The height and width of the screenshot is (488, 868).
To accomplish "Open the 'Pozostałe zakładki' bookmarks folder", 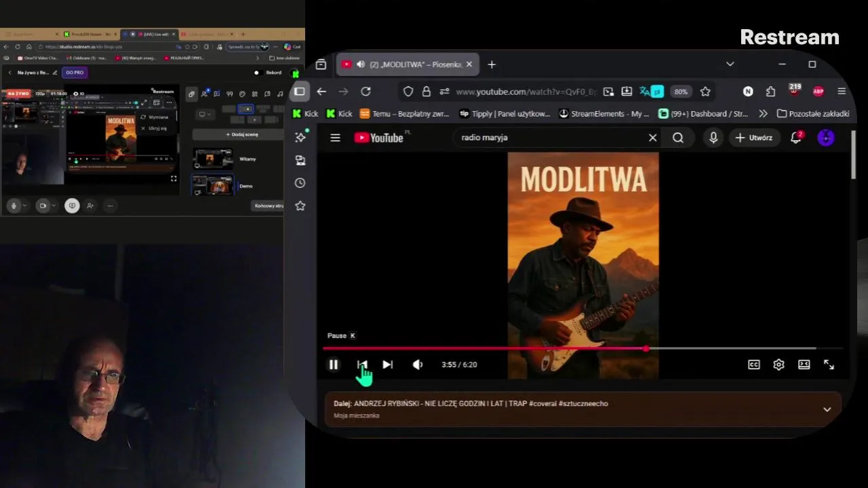I will pos(813,114).
